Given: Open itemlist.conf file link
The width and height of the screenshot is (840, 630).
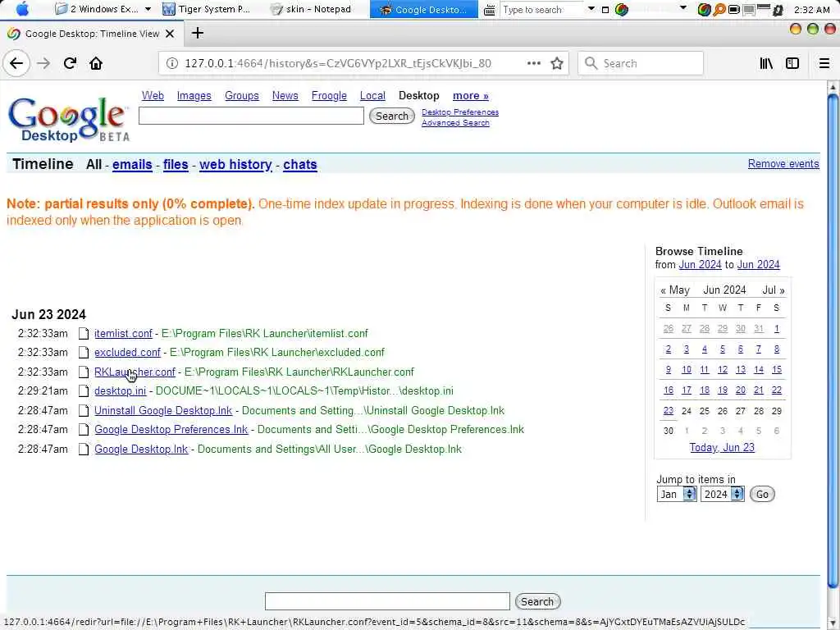Looking at the screenshot, I should coord(123,333).
